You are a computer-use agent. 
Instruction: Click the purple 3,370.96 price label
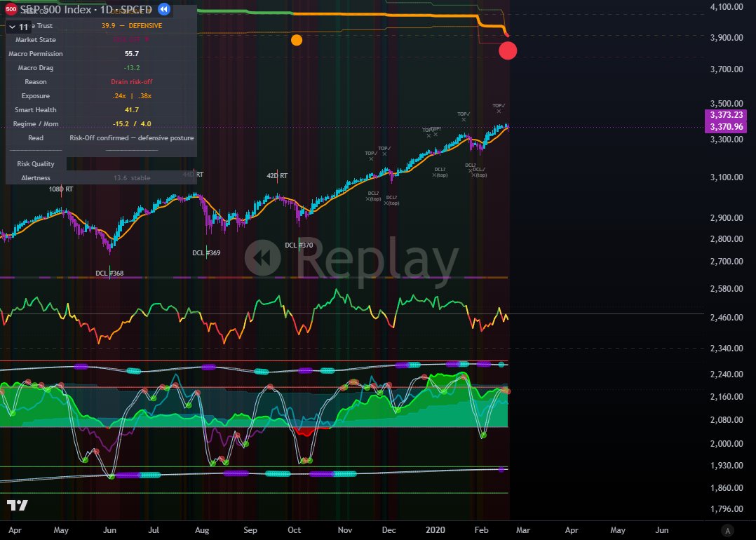point(726,127)
